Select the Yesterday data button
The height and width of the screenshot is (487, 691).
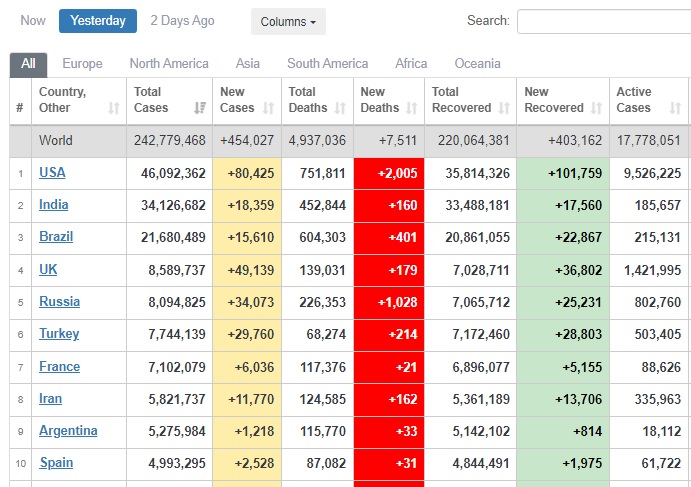pos(98,21)
